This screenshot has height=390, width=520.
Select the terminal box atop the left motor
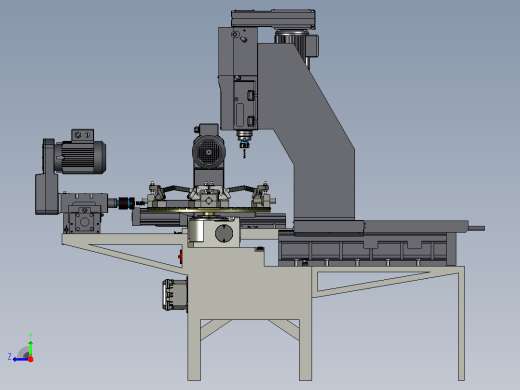82,135
